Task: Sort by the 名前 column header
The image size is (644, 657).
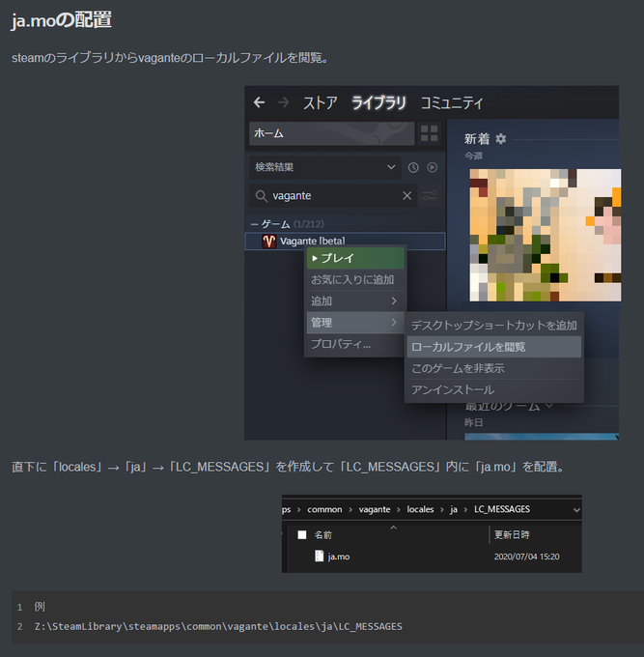Action: pyautogui.click(x=322, y=535)
